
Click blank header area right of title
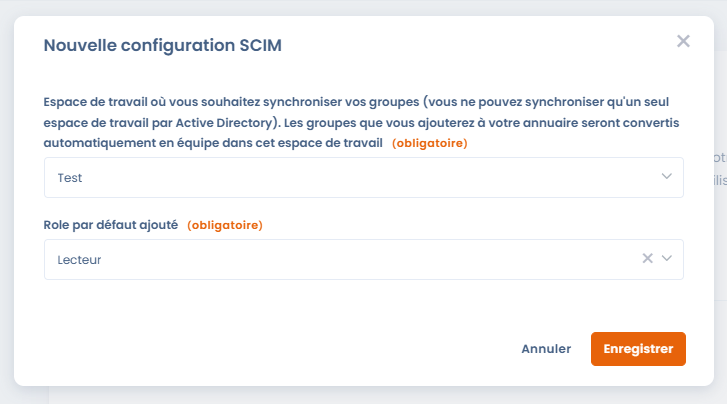pyautogui.click(x=480, y=45)
